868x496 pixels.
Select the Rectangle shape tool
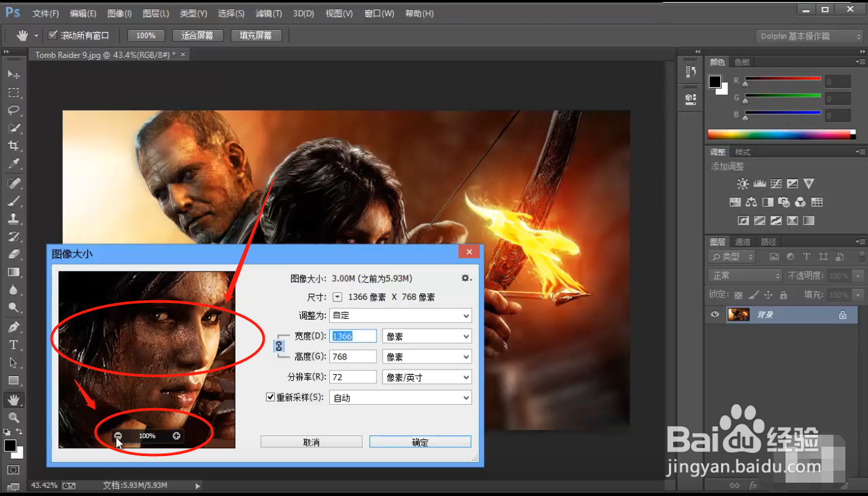click(x=13, y=381)
